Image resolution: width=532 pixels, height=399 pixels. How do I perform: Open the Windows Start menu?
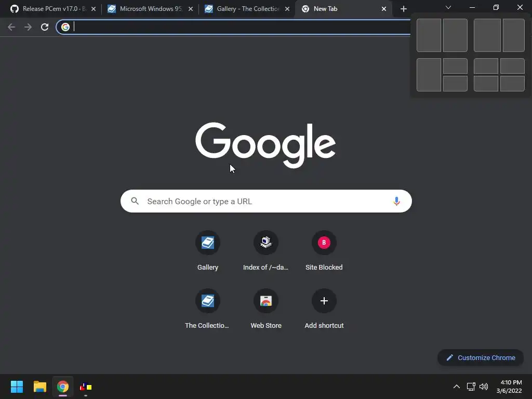(x=17, y=387)
